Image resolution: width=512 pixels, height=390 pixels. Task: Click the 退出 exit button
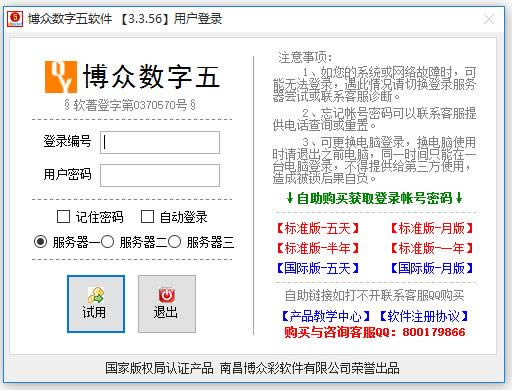point(167,304)
